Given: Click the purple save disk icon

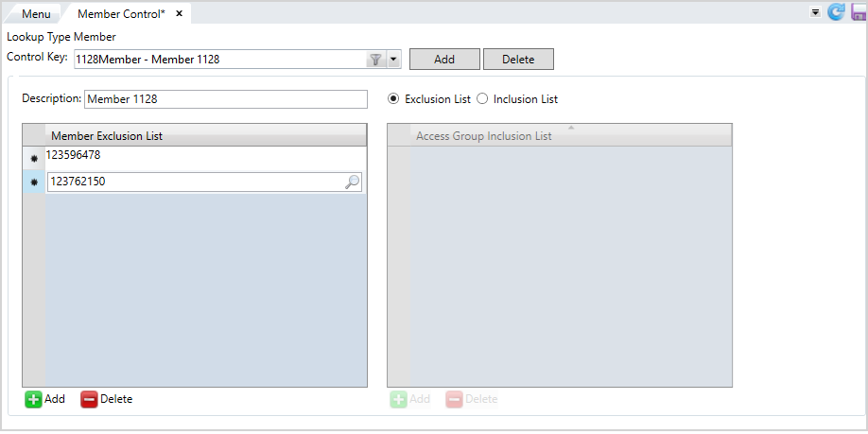Looking at the screenshot, I should point(859,12).
